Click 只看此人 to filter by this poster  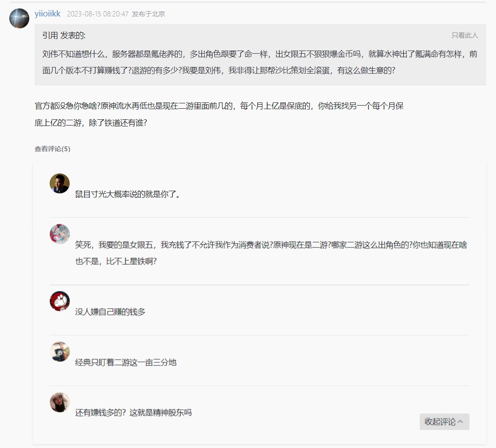(465, 35)
